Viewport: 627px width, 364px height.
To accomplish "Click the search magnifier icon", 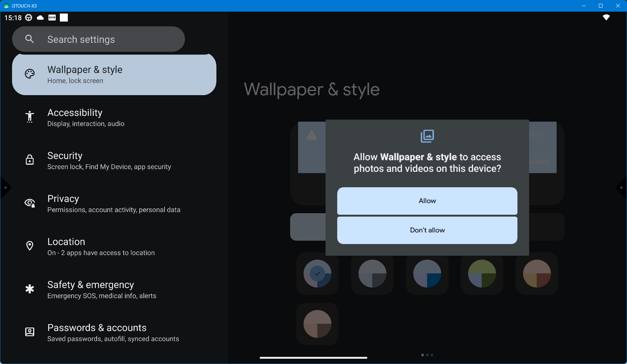I will point(29,39).
